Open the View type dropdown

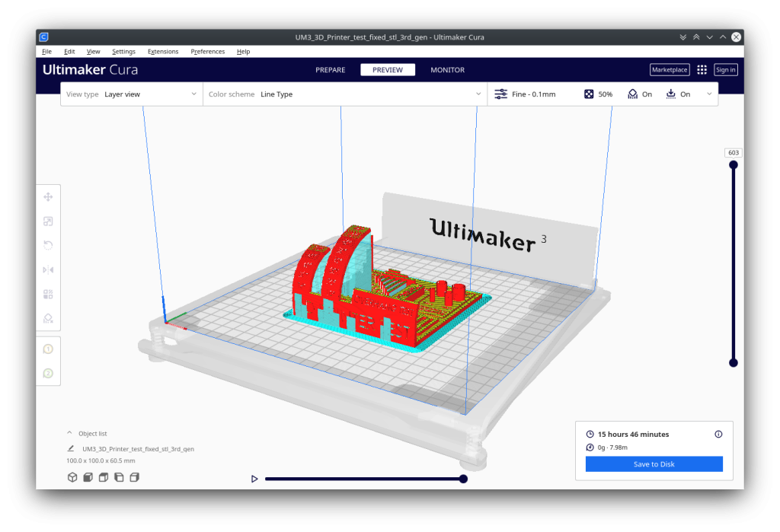point(132,94)
